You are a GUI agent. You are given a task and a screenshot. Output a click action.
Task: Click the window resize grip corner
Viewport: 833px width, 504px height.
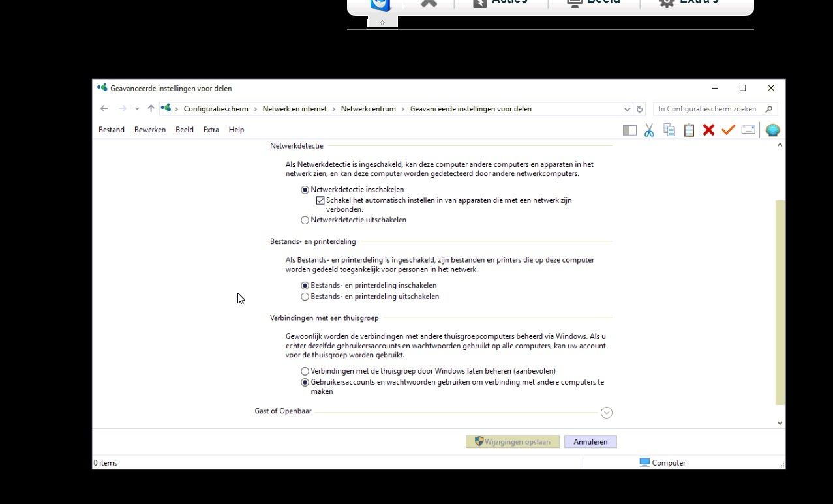(781, 464)
